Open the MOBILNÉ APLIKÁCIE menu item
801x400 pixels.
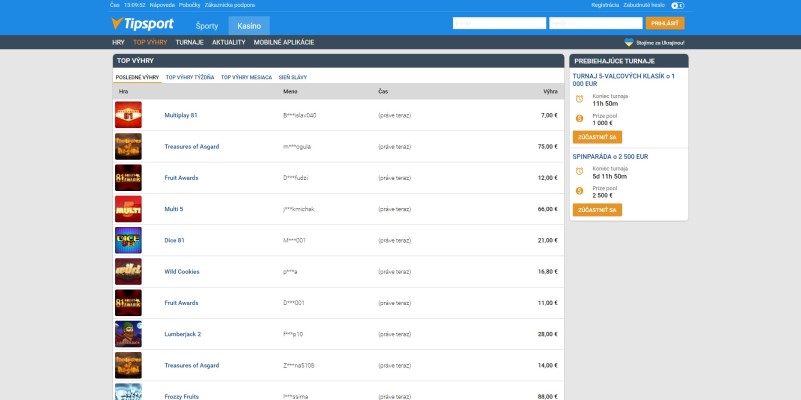284,42
